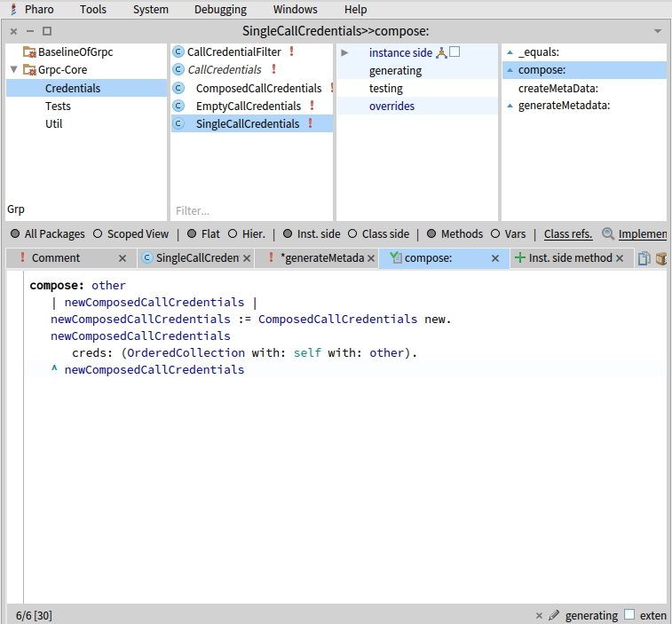672x624 pixels.
Task: Click class icon beside ComposedCallCredentials
Action: pyautogui.click(x=178, y=88)
